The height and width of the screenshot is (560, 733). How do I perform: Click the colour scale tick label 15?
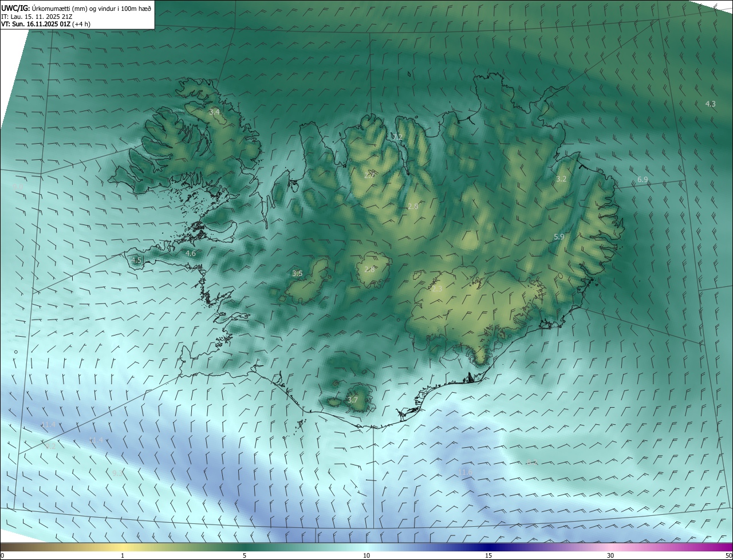coord(488,555)
